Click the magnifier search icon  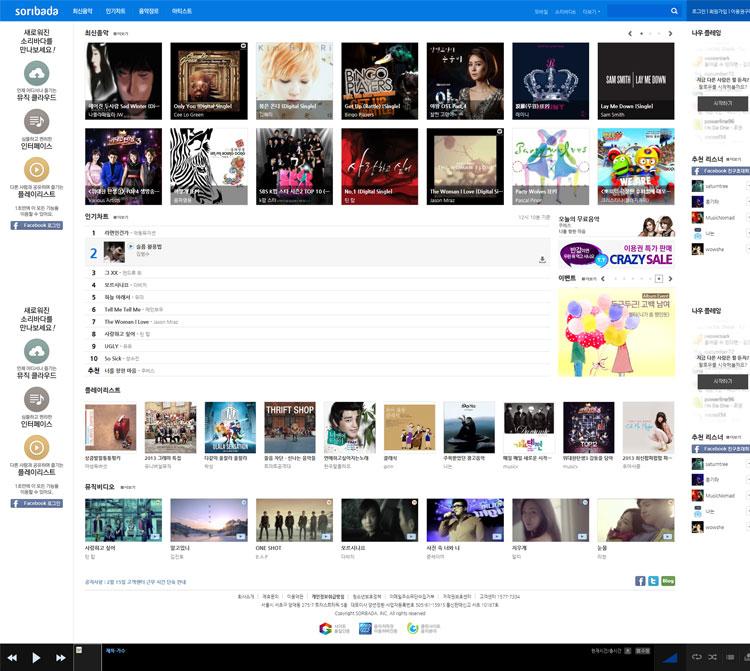pos(674,11)
